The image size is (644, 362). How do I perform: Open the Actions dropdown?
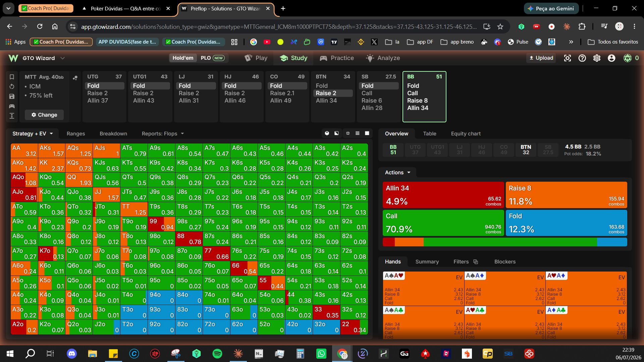click(397, 173)
